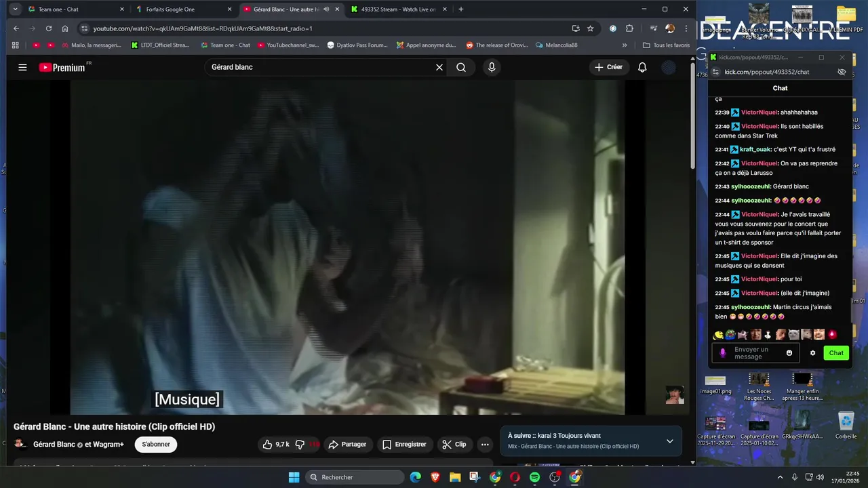Clear the YouTube search field text
The height and width of the screenshot is (488, 868).
[x=439, y=67]
